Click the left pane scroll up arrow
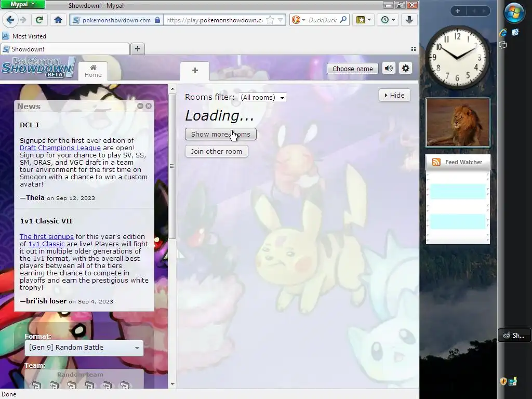 pyautogui.click(x=172, y=89)
